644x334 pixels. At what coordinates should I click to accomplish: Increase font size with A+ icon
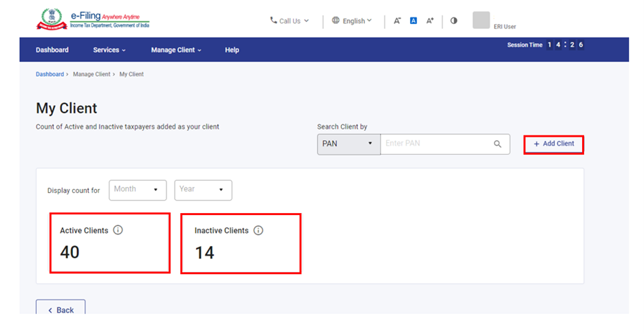tap(430, 21)
